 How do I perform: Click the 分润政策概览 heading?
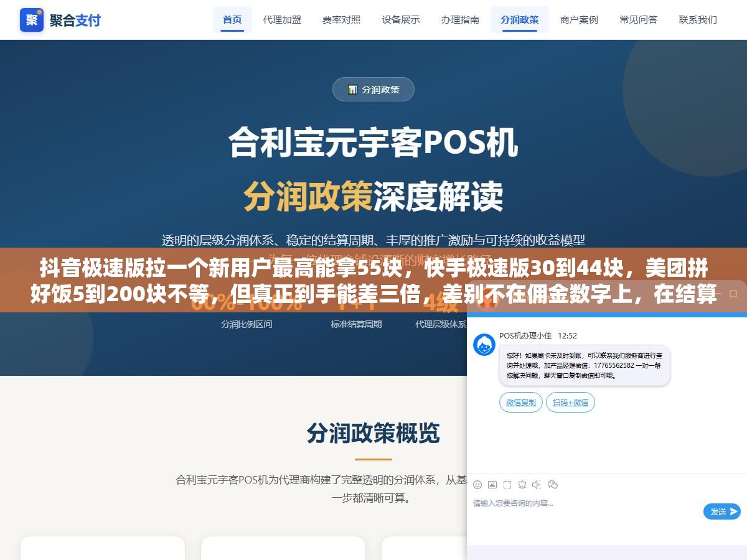click(x=374, y=433)
